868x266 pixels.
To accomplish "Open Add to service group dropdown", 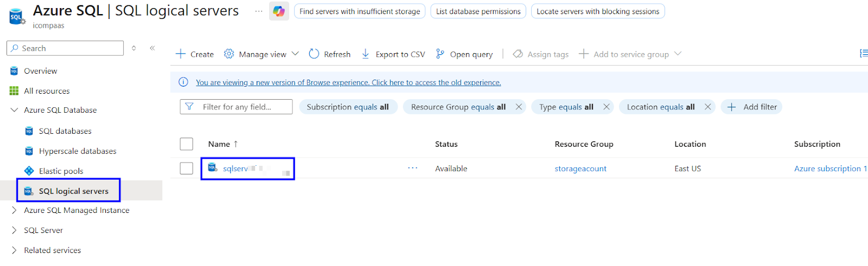I will click(x=630, y=54).
